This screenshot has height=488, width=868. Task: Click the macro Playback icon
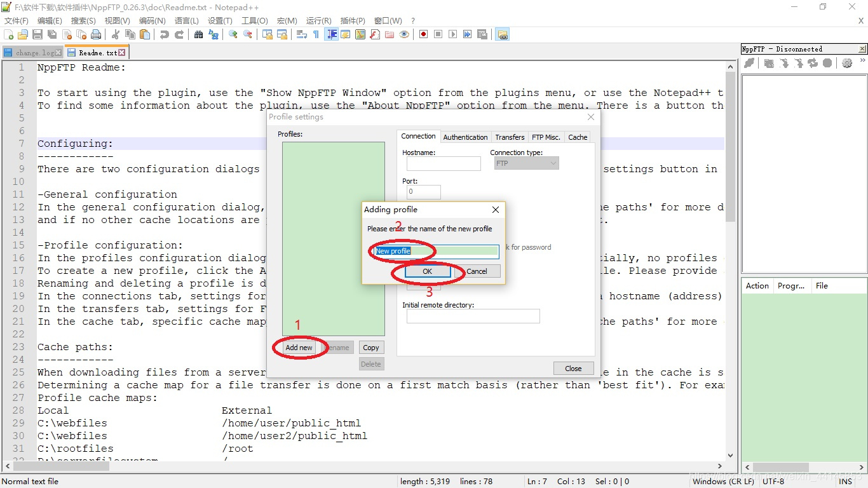452,34
